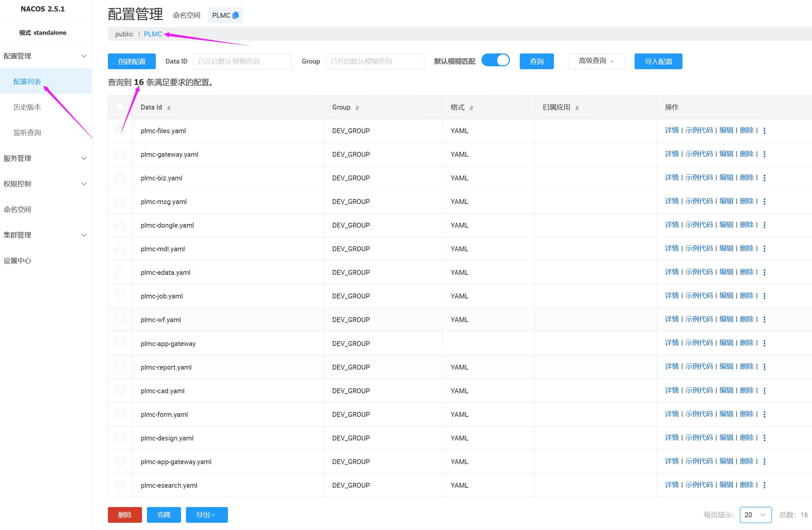The width and height of the screenshot is (812, 530).
Task: Open more options for plmc-esearch.yaml row
Action: tap(764, 485)
